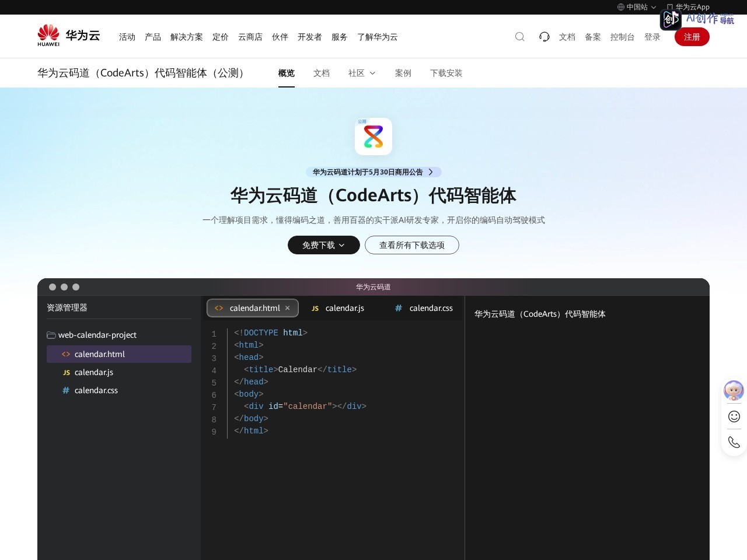Click the hash icon on calendar.css tab
747x560 pixels.
399,308
